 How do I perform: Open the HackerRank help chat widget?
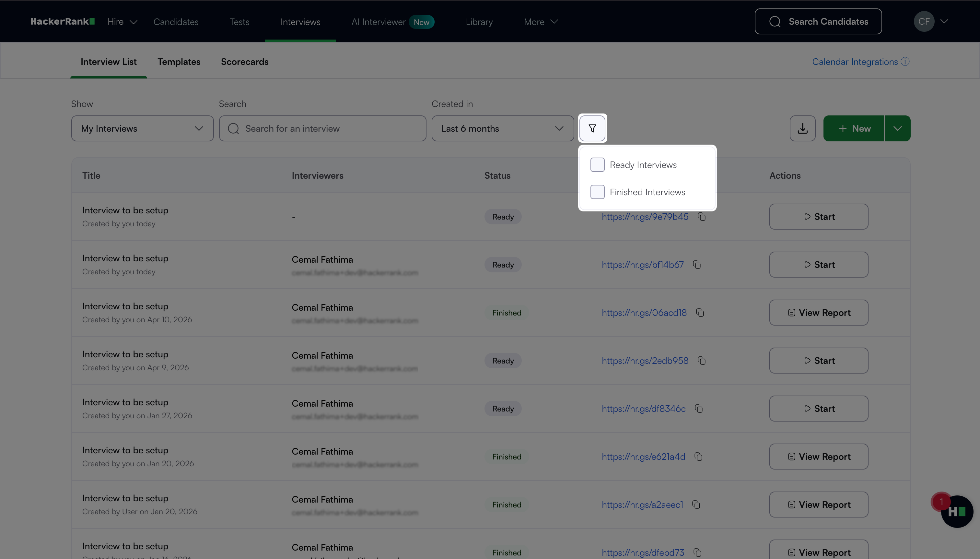pos(956,511)
